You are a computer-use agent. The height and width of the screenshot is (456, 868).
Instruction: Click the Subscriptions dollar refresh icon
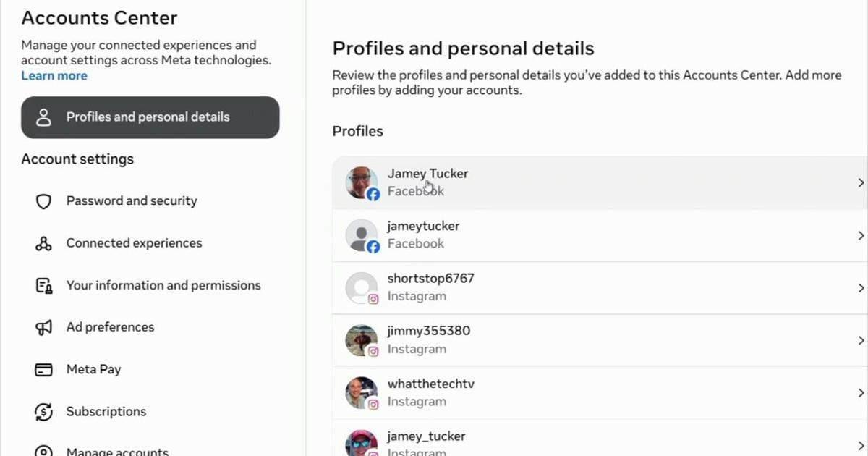(x=43, y=411)
